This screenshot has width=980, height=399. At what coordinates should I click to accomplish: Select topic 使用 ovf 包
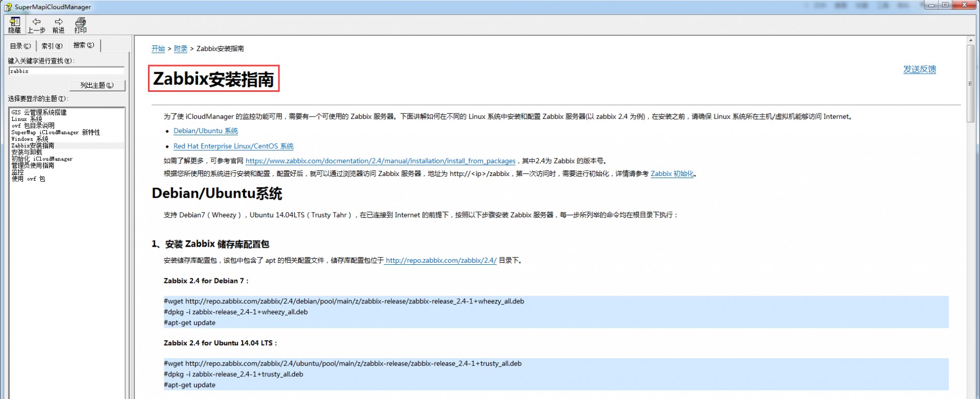pyautogui.click(x=28, y=179)
